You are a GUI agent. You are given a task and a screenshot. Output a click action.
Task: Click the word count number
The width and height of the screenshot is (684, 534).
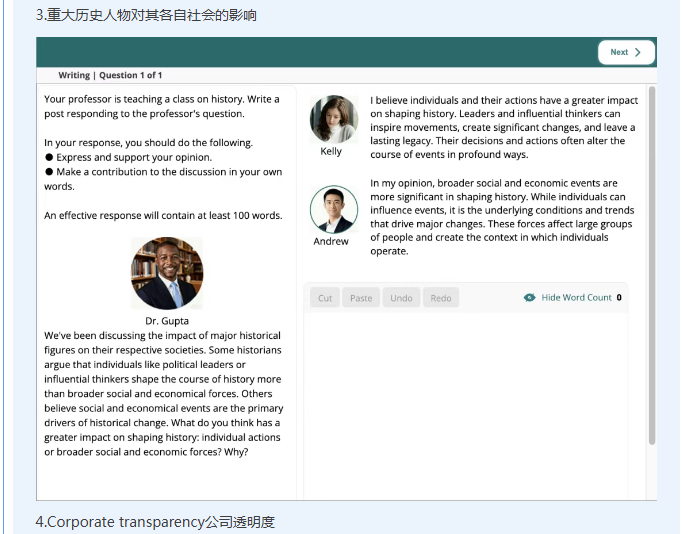point(619,298)
